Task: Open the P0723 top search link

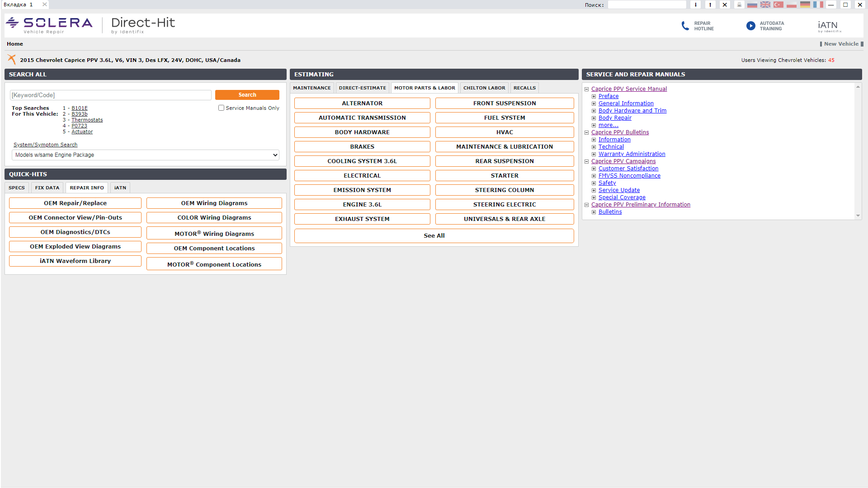Action: 80,126
